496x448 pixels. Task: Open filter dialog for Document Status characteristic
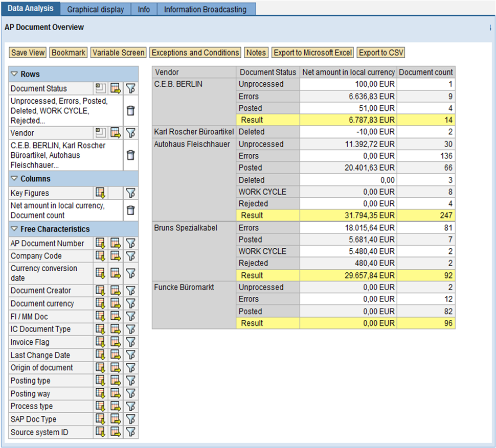pyautogui.click(x=130, y=88)
